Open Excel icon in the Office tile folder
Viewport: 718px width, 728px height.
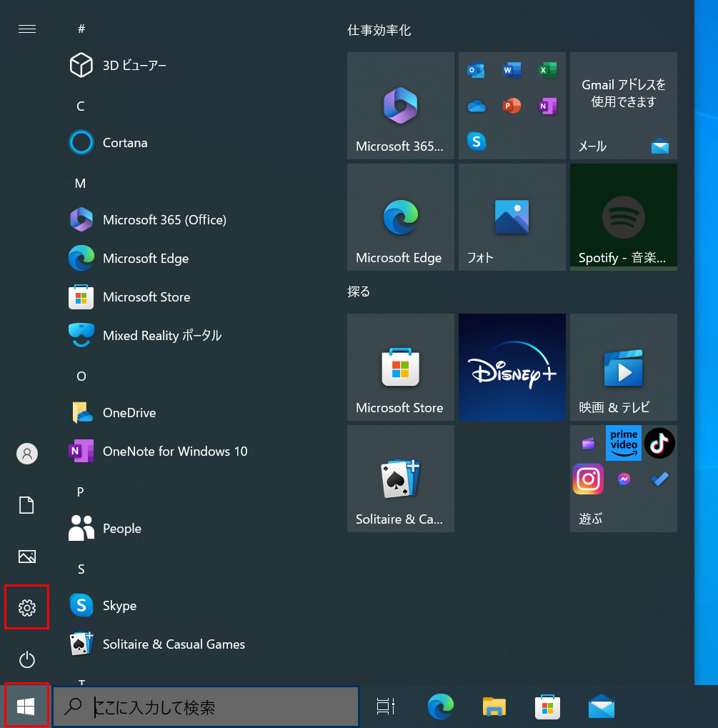click(x=547, y=70)
